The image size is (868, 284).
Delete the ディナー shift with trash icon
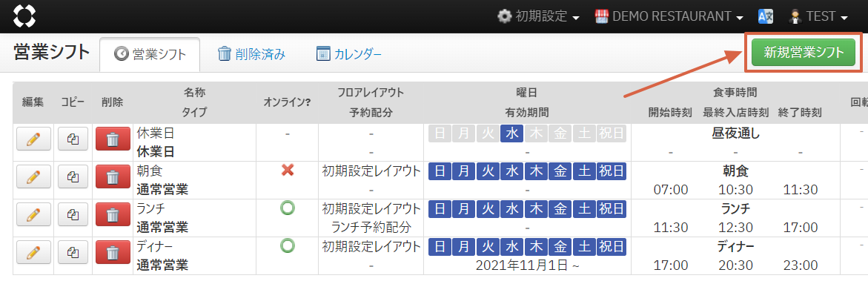[113, 252]
